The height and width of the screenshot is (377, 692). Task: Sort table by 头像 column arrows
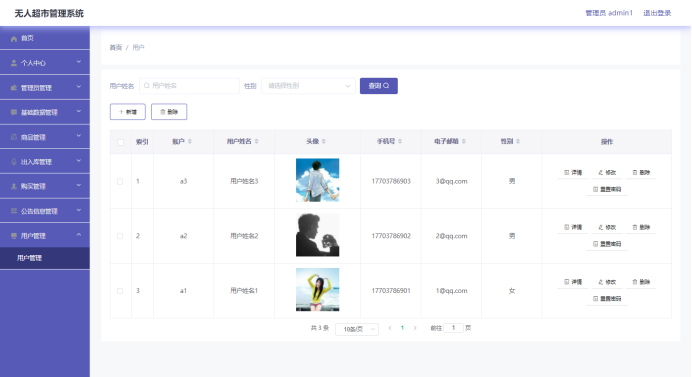(323, 141)
